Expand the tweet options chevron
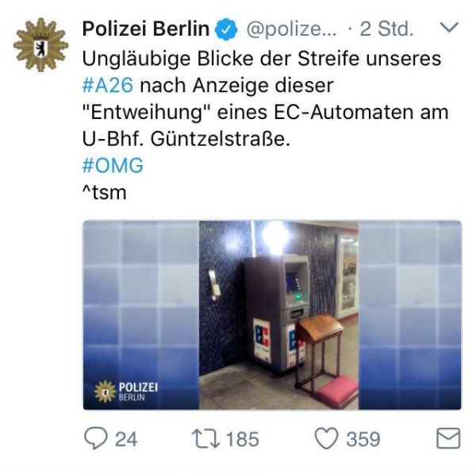The image size is (476, 473). pyautogui.click(x=449, y=27)
